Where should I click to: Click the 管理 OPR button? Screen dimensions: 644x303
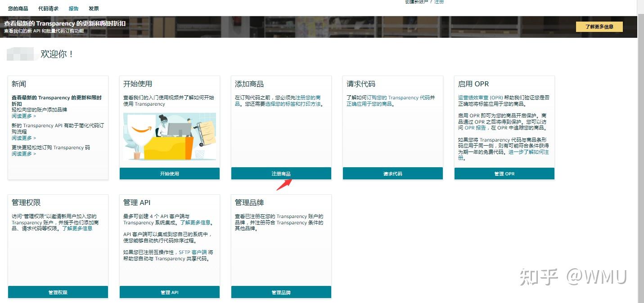(504, 173)
